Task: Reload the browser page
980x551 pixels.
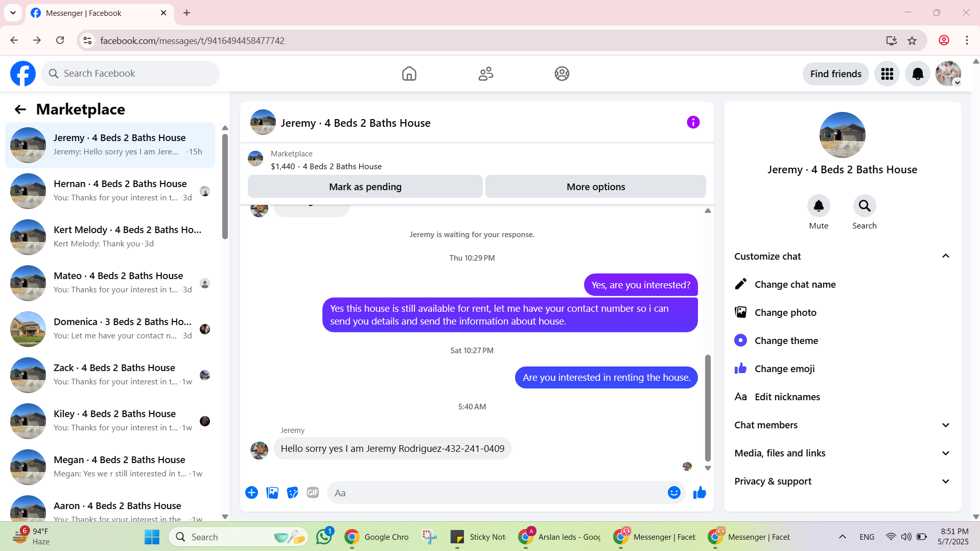Action: [60, 40]
